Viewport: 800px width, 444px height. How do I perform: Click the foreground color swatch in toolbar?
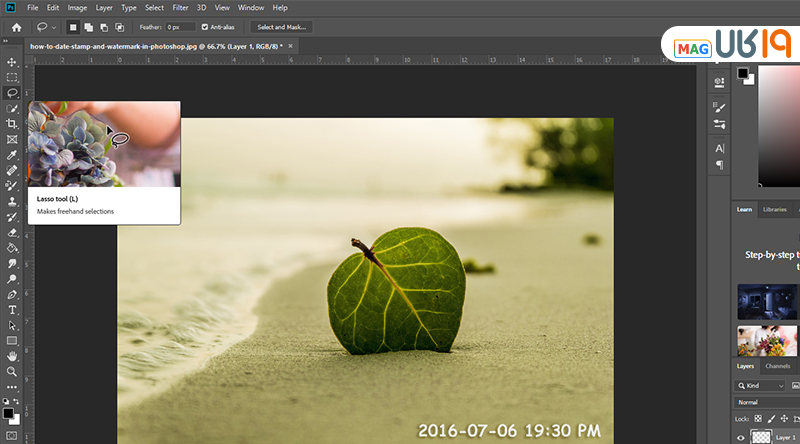point(8,412)
